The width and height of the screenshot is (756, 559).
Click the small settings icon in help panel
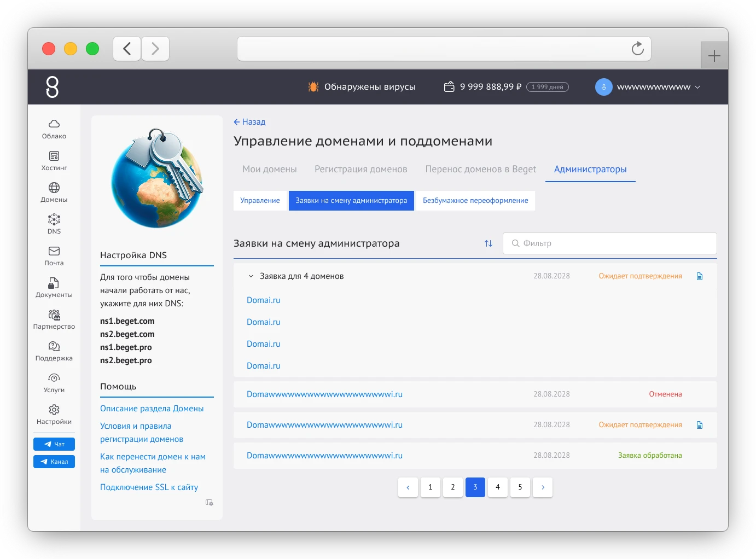(210, 502)
